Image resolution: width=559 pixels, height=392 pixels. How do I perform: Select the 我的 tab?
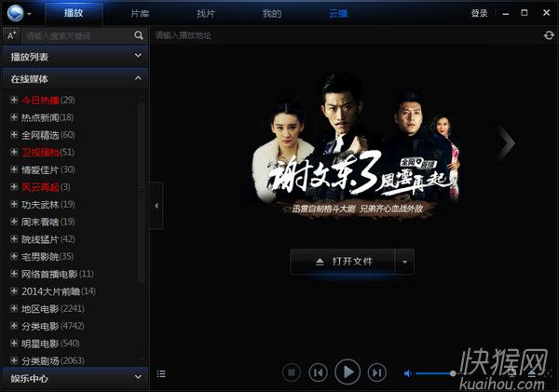(272, 14)
